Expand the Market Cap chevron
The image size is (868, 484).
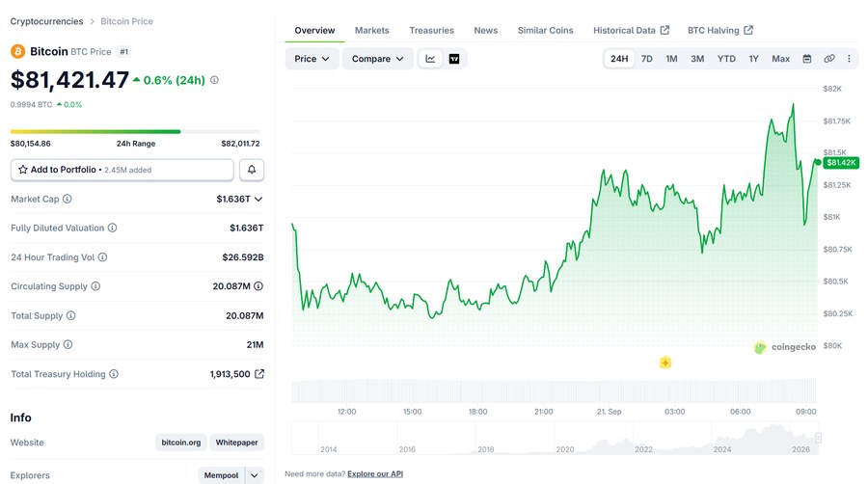click(258, 200)
